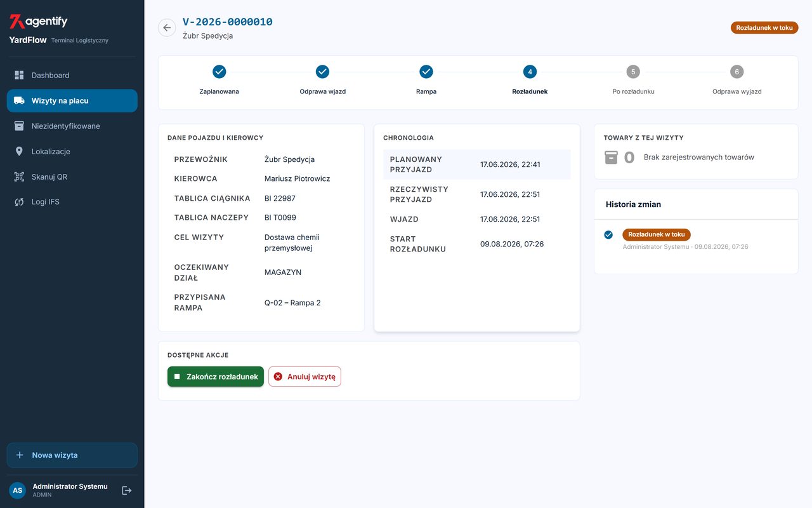Click the checkmark icon in Historia zmian
The width and height of the screenshot is (812, 508).
click(x=608, y=235)
